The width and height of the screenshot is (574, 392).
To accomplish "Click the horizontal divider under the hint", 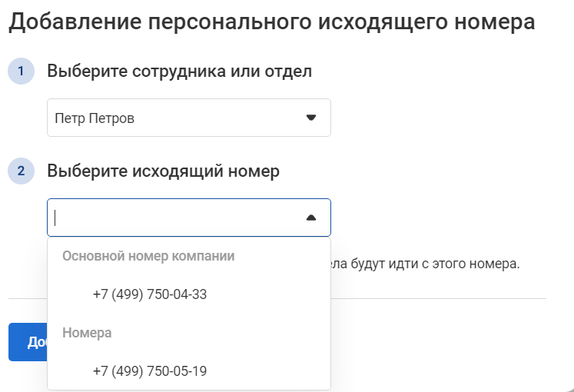I will pos(438,299).
